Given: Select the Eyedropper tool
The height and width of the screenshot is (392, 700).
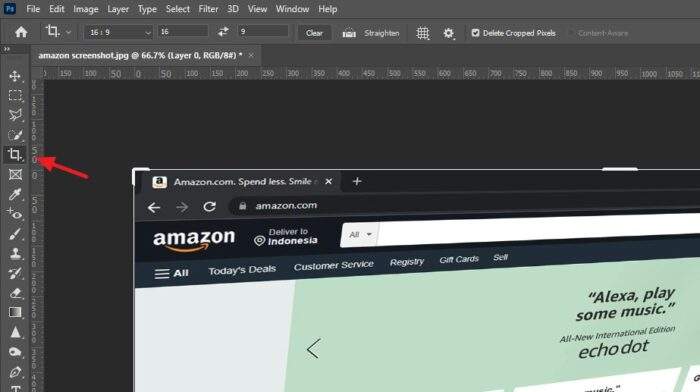Looking at the screenshot, I should point(15,194).
